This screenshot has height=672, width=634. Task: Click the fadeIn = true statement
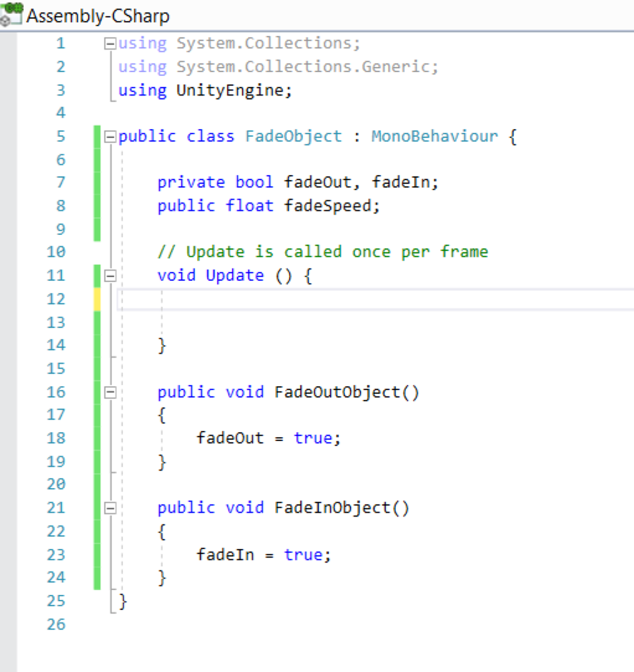(x=263, y=554)
